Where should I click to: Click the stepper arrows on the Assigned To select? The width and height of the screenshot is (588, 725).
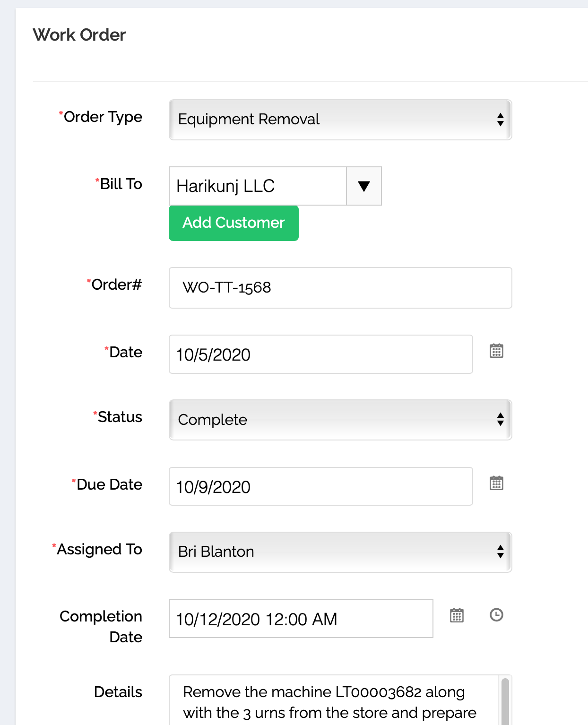[501, 552]
